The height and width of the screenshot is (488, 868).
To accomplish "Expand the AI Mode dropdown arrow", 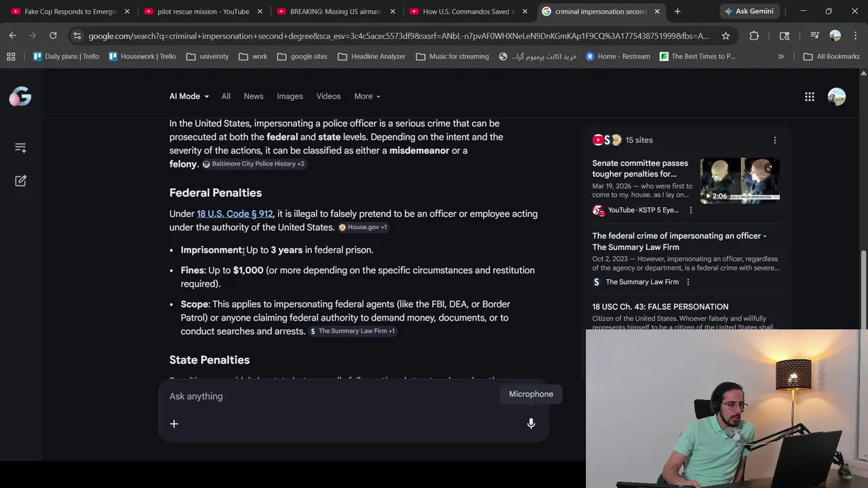I will [206, 96].
